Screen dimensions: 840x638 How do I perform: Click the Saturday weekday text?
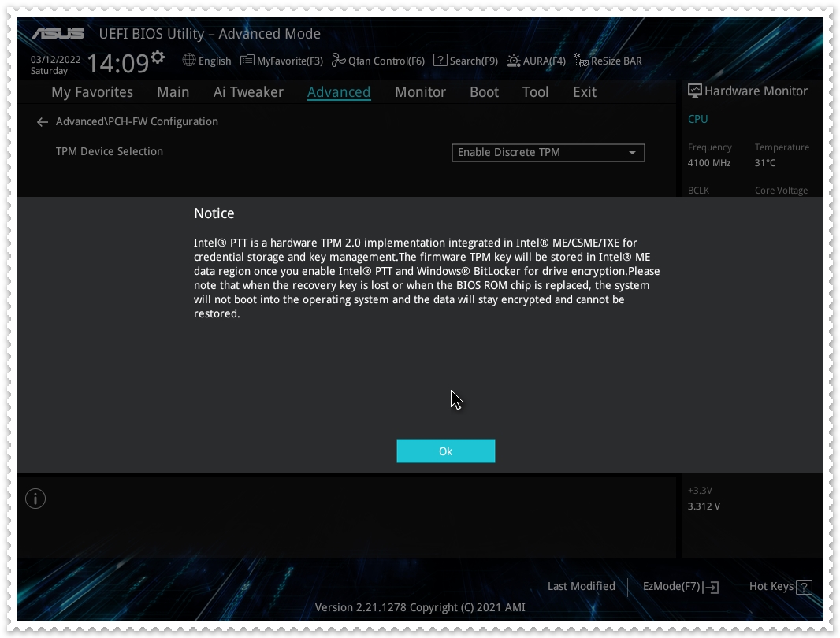[50, 71]
